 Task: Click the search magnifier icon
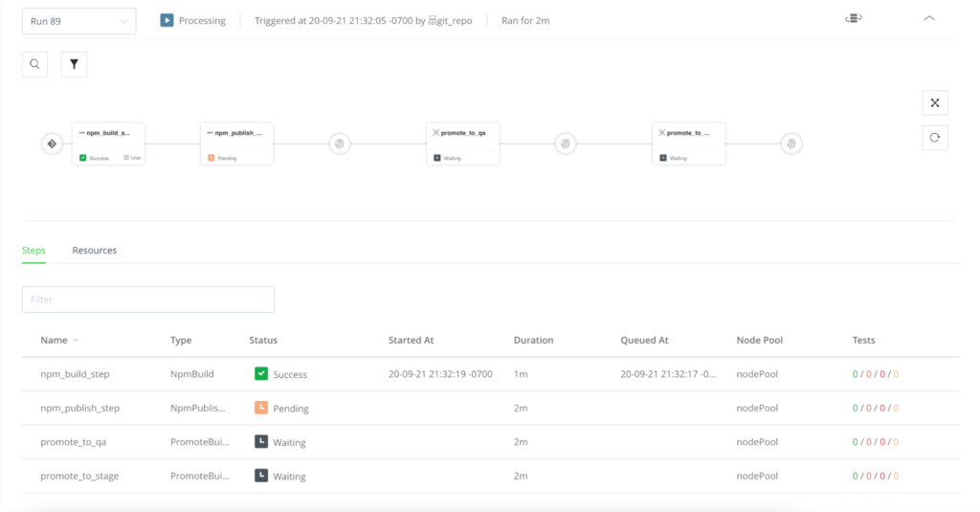[x=34, y=64]
